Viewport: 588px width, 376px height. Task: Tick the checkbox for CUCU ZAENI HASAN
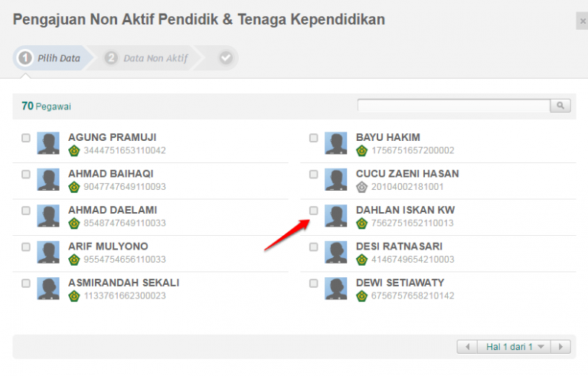[x=313, y=175]
